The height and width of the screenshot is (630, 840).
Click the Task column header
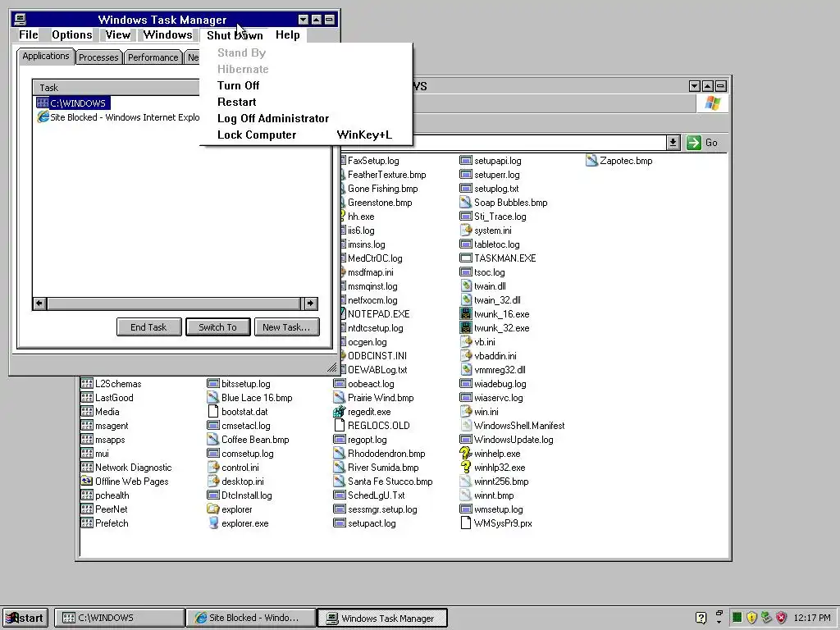[x=116, y=87]
